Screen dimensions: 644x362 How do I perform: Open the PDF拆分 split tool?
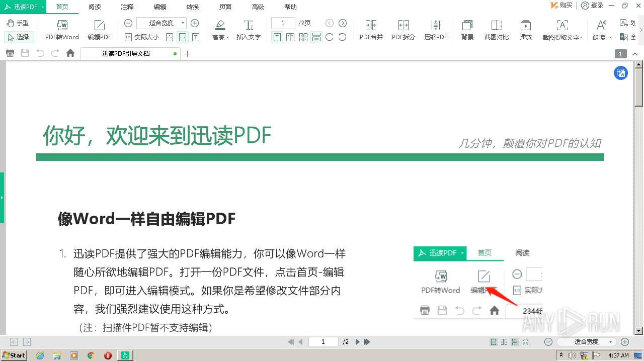click(x=404, y=30)
